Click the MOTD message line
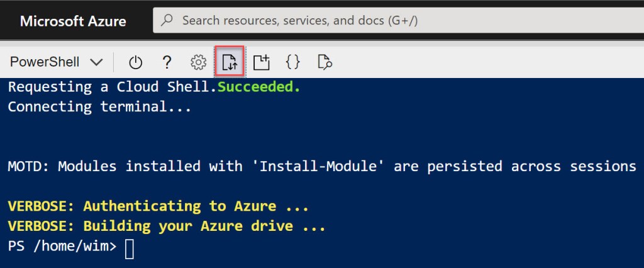This screenshot has width=644, height=268. pyautogui.click(x=321, y=166)
